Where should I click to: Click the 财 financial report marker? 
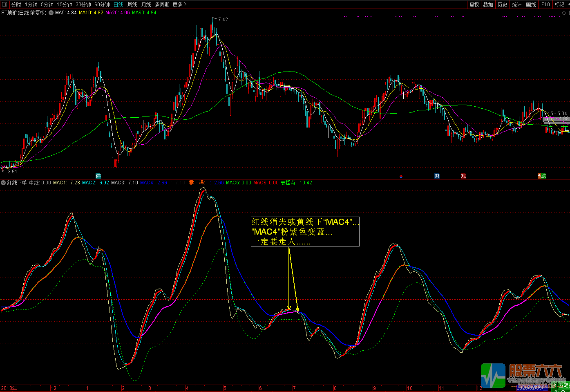pos(437,176)
